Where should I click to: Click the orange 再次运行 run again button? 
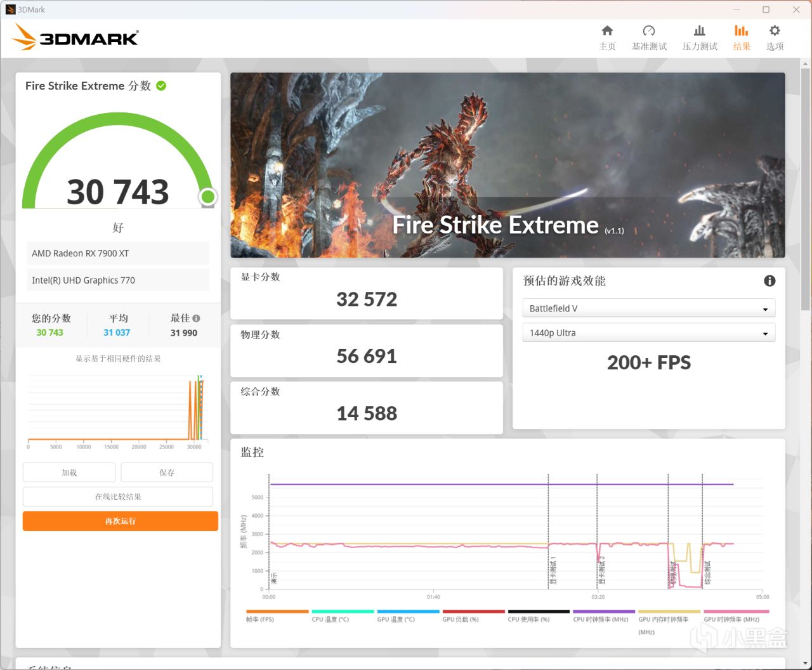coord(121,521)
